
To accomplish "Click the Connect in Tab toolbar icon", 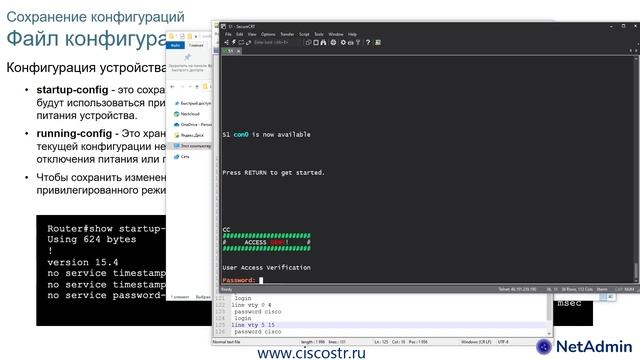I will (241, 42).
